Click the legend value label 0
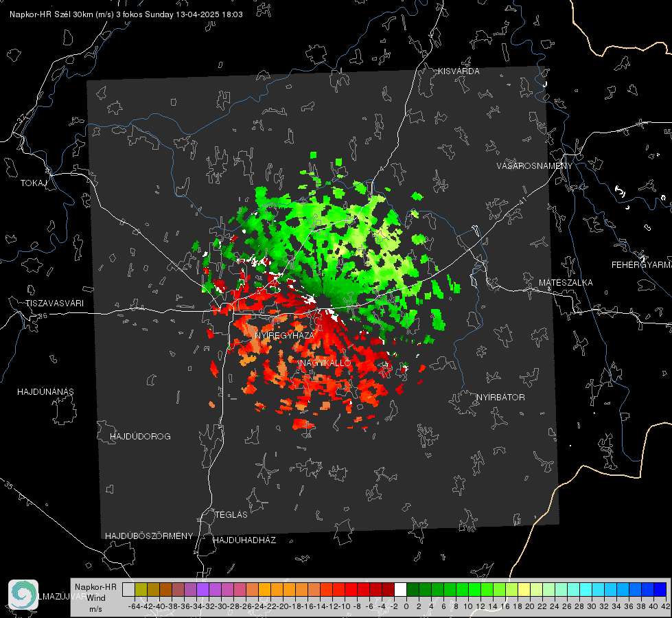This screenshot has height=618, width=672. tap(406, 606)
